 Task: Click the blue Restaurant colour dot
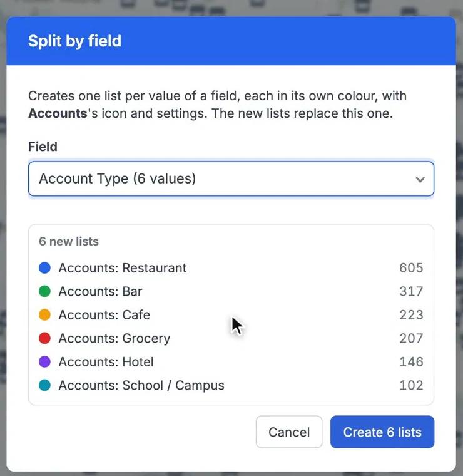(44, 268)
